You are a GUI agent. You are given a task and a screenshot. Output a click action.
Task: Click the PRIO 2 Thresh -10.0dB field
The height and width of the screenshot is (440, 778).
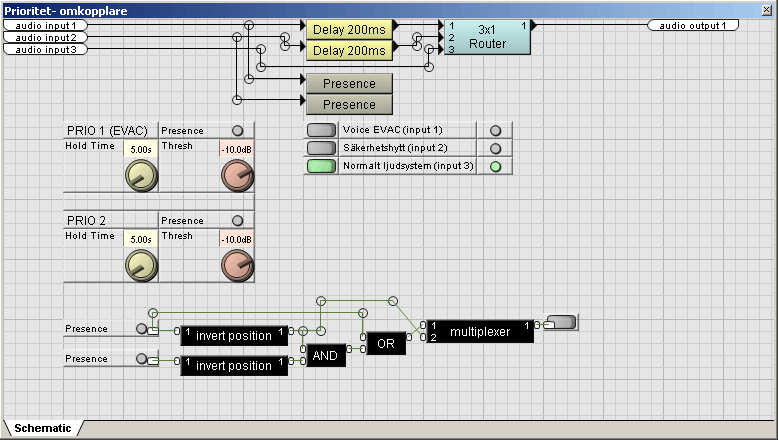(x=237, y=240)
